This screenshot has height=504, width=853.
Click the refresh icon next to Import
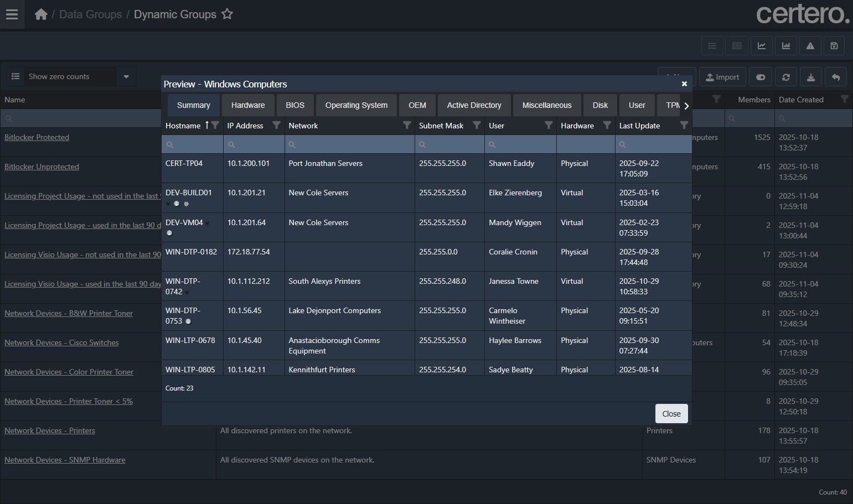(786, 77)
